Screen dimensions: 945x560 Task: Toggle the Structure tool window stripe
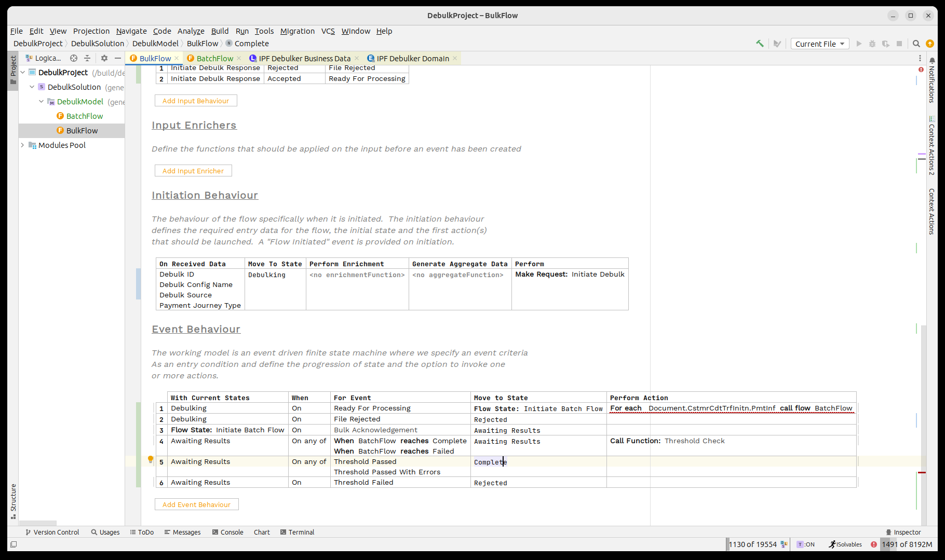coord(13,501)
